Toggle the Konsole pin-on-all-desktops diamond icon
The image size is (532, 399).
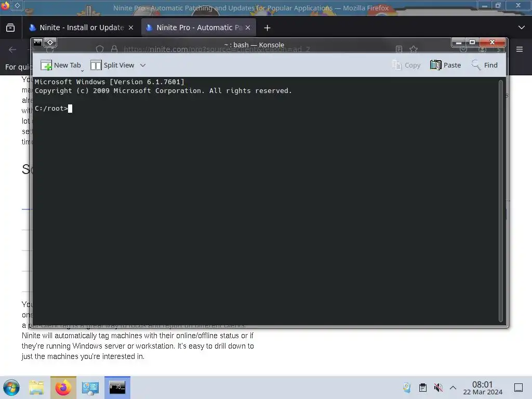click(50, 43)
